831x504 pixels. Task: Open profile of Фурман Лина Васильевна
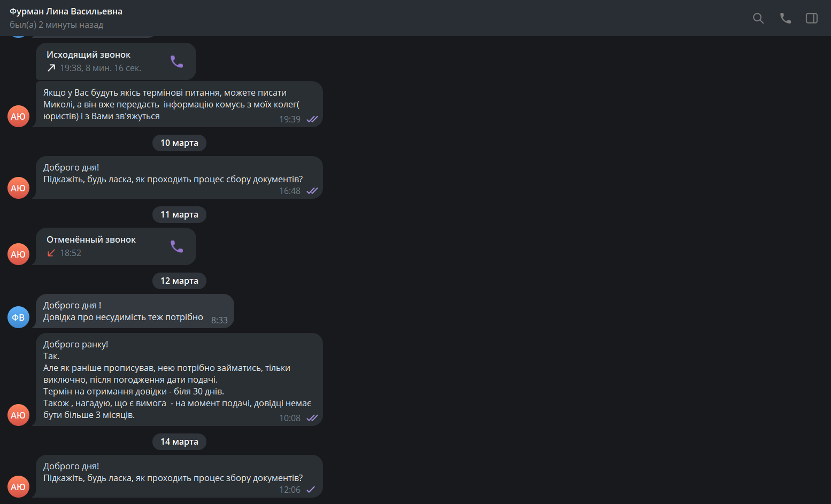[x=66, y=11]
